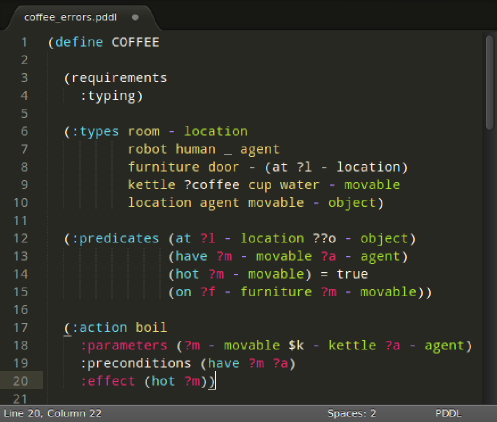Open the Spaces: 2 indentation menu
This screenshot has height=422, width=497.
coord(351,413)
